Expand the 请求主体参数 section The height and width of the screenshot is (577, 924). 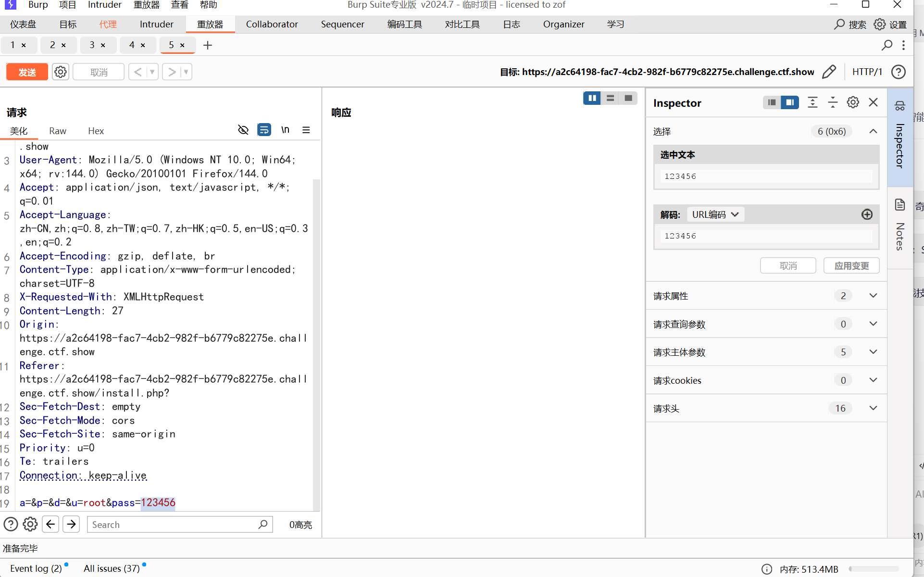coord(873,352)
